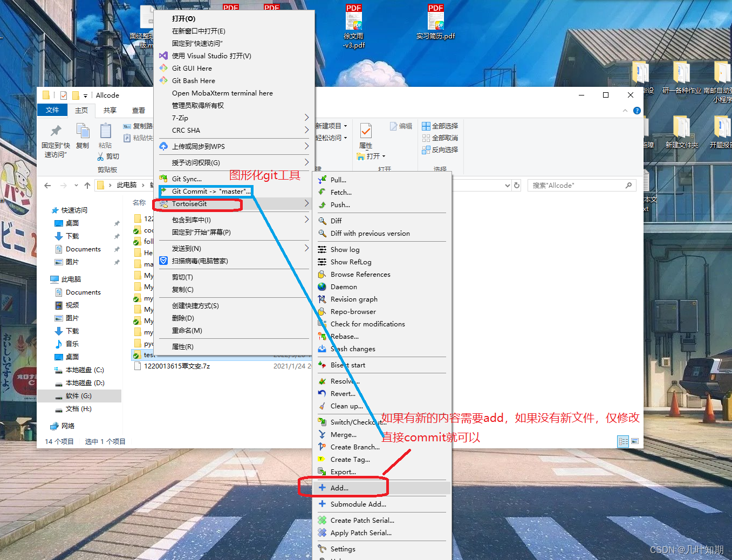Image resolution: width=732 pixels, height=560 pixels.
Task: Click the Pull icon in TortoiseGit submenu
Action: click(x=322, y=180)
